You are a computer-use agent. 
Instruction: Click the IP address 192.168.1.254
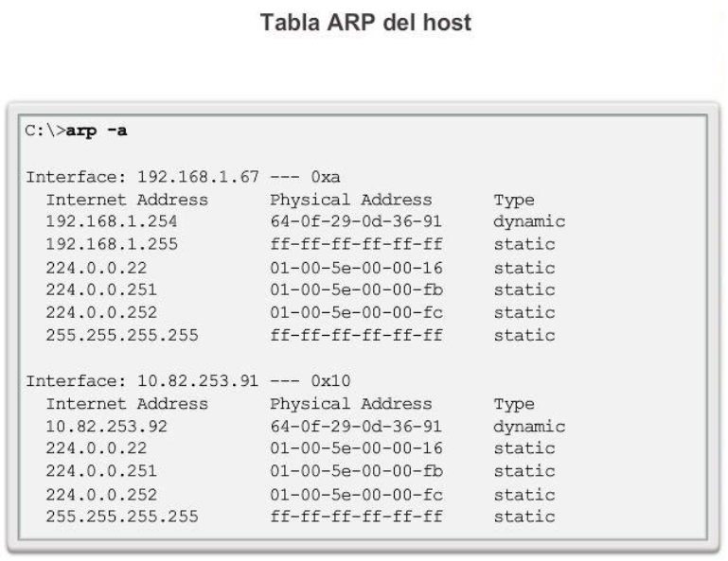coord(112,221)
